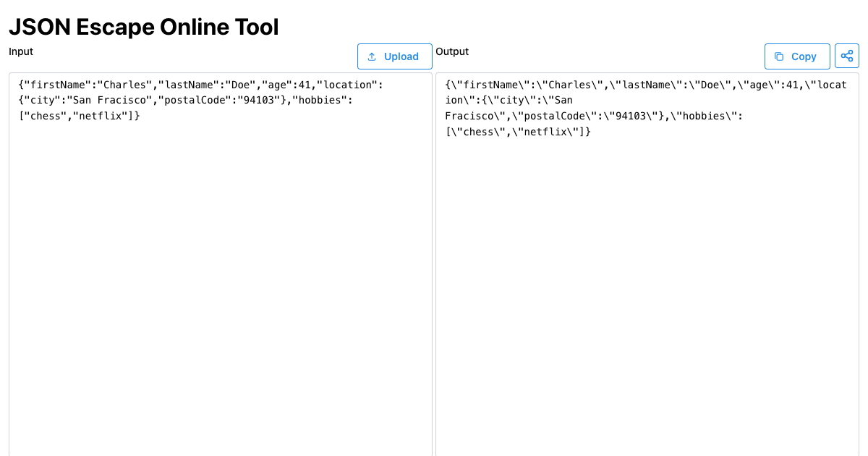Click "Fracisco" in the output text

[469, 116]
